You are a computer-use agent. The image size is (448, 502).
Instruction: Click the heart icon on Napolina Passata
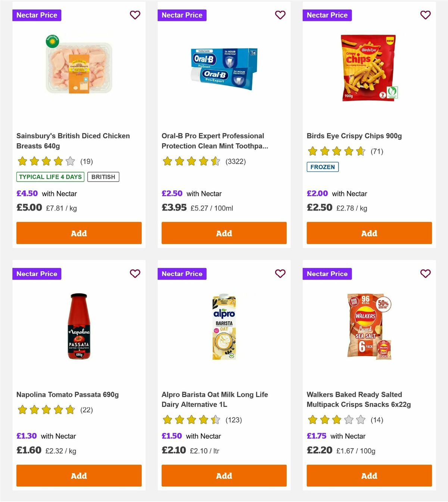click(x=135, y=274)
